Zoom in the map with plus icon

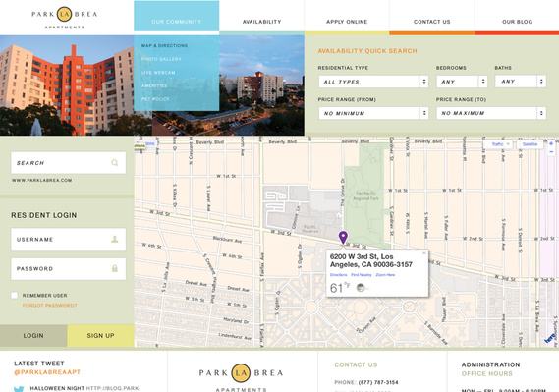click(551, 143)
